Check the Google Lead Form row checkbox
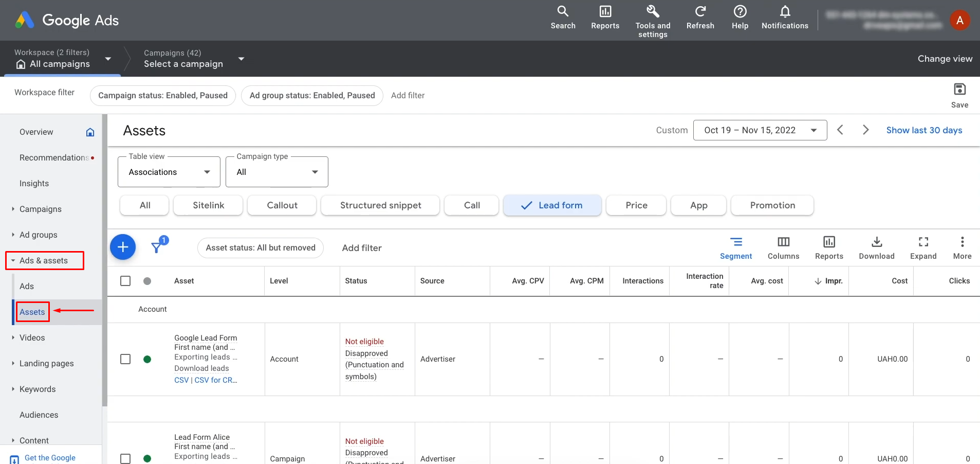 pos(125,359)
